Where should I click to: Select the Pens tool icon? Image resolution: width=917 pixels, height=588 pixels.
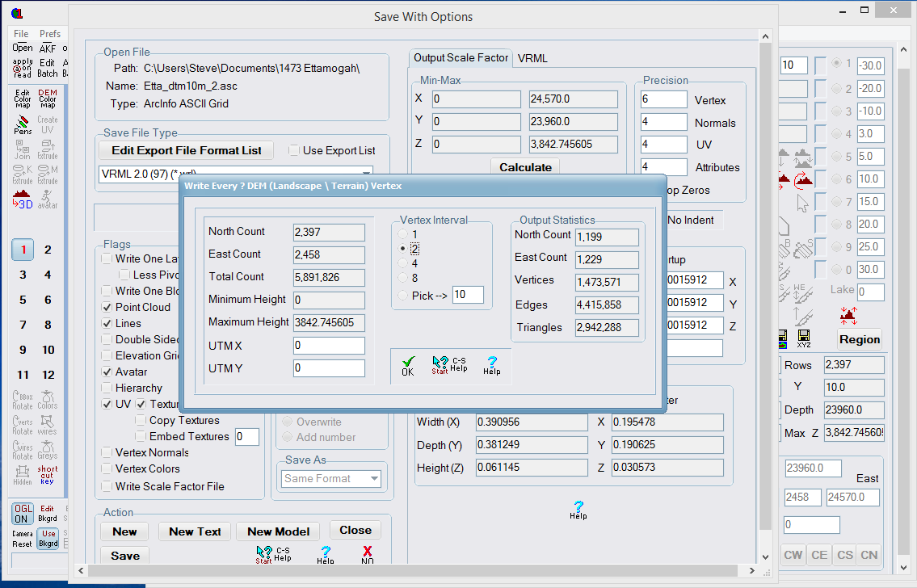(23, 124)
